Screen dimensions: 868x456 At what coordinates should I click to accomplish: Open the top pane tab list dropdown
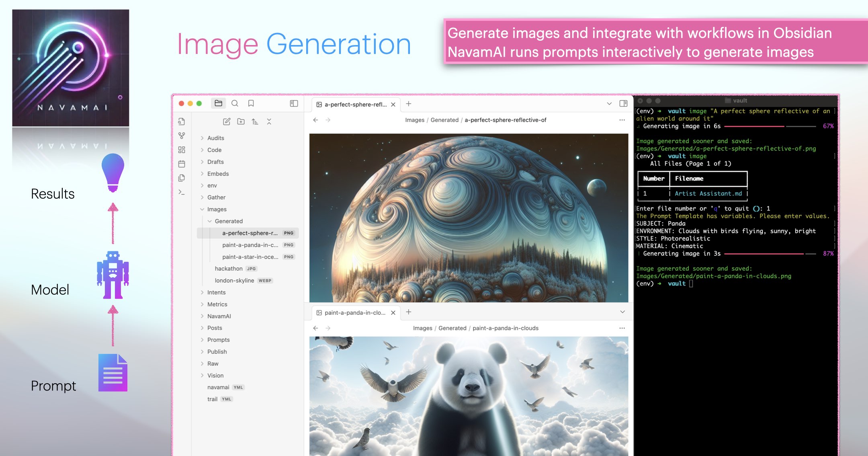609,104
